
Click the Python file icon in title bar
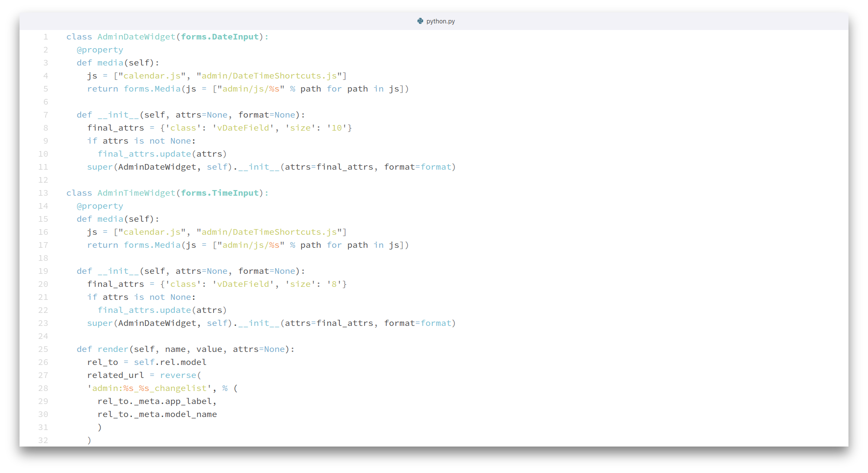420,21
